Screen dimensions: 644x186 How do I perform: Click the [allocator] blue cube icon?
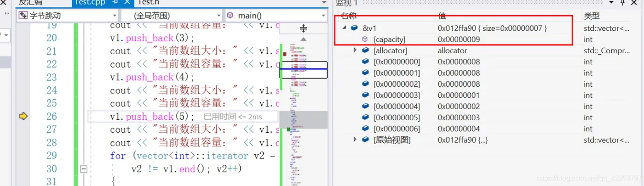pos(365,50)
